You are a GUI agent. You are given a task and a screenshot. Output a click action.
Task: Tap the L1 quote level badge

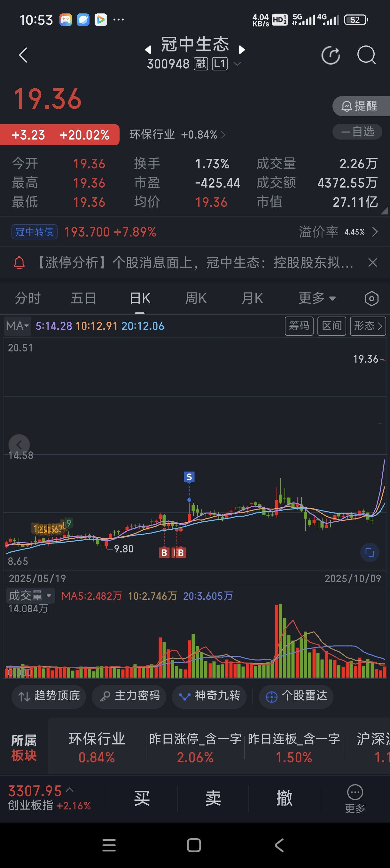(220, 63)
